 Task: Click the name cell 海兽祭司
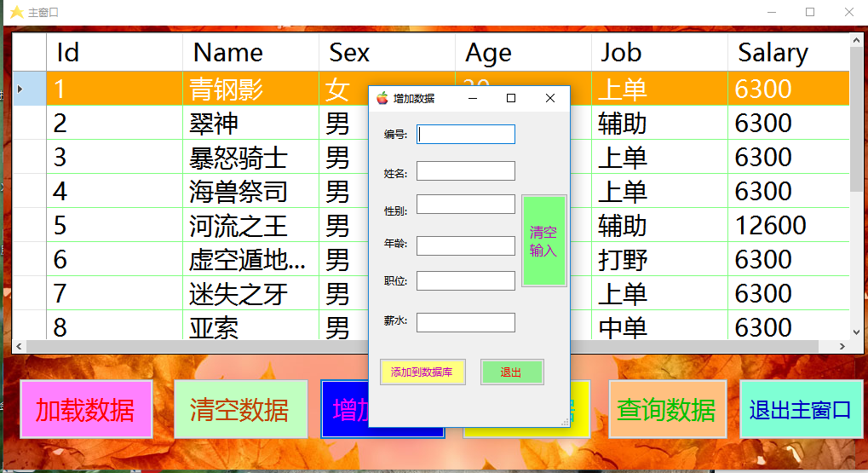tap(250, 191)
